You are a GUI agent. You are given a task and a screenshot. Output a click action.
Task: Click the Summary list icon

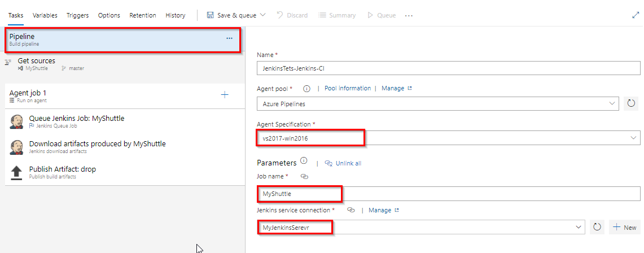tap(322, 15)
